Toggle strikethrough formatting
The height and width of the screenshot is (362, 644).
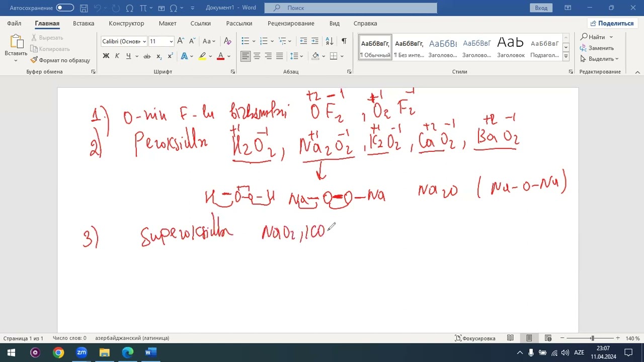pyautogui.click(x=147, y=56)
